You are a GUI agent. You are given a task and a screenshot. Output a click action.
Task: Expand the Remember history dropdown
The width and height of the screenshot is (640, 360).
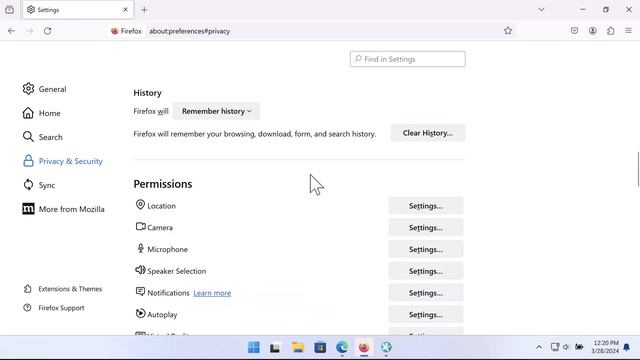[216, 111]
